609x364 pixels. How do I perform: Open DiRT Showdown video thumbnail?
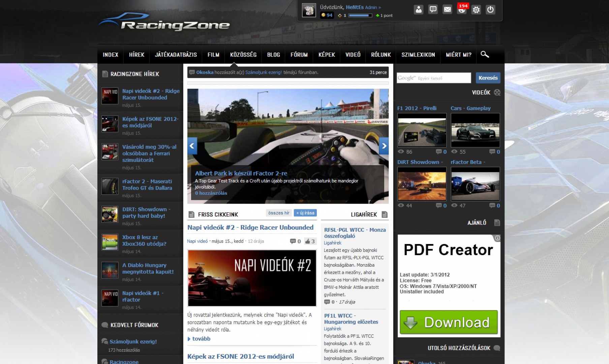point(422,184)
